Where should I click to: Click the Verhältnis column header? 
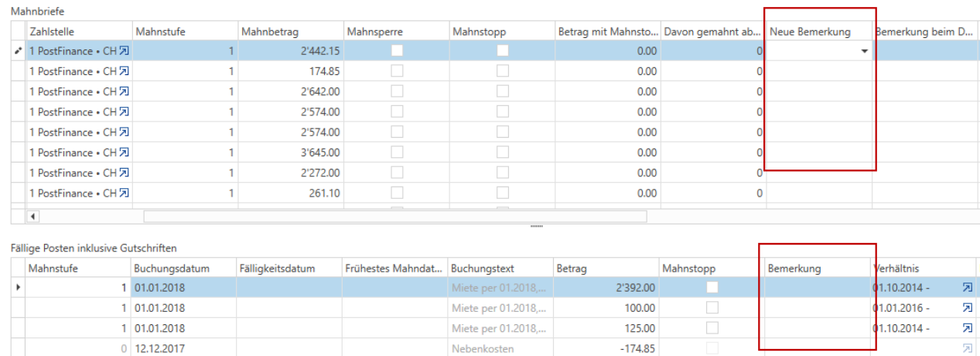tap(924, 269)
